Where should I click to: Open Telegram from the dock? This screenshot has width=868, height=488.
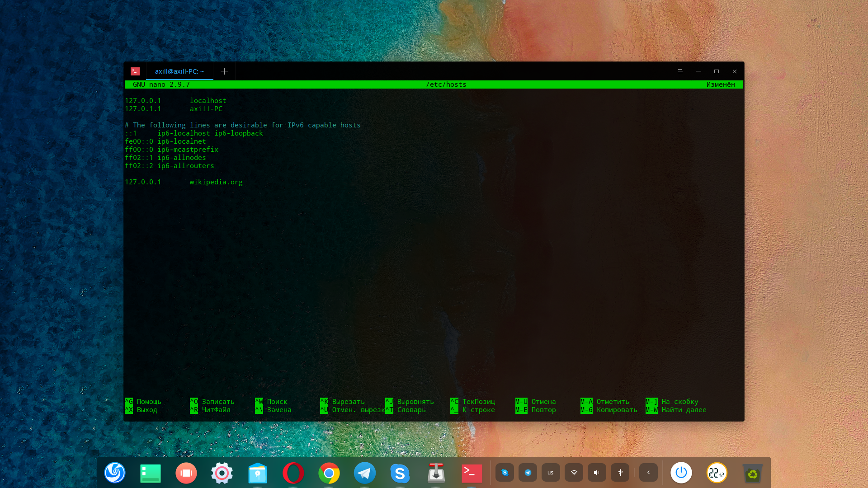point(364,473)
